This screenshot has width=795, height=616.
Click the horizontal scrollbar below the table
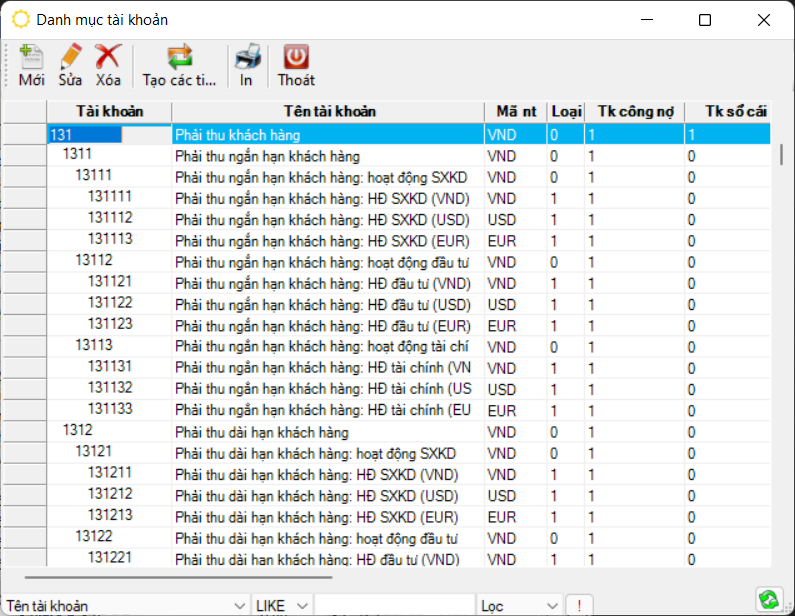click(178, 577)
